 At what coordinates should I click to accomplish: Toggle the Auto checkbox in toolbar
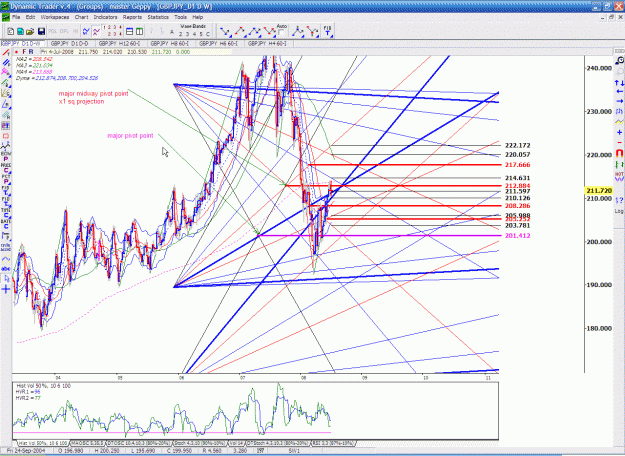click(x=281, y=32)
